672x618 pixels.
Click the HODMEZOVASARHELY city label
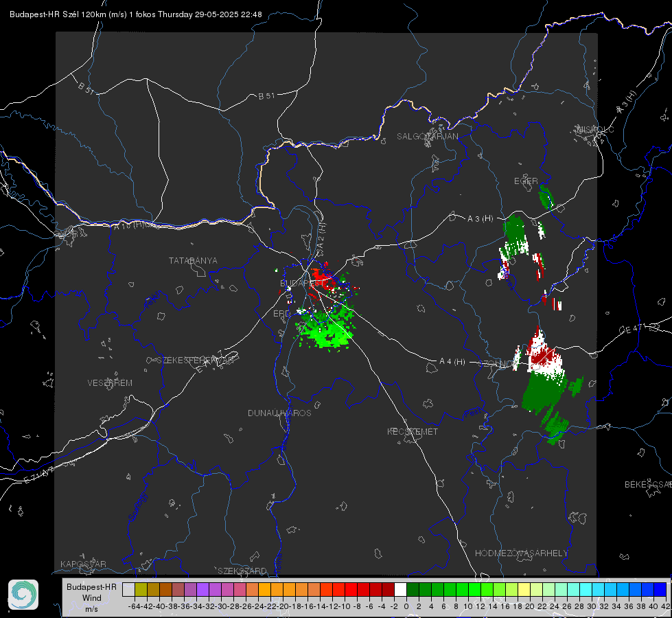tap(521, 553)
